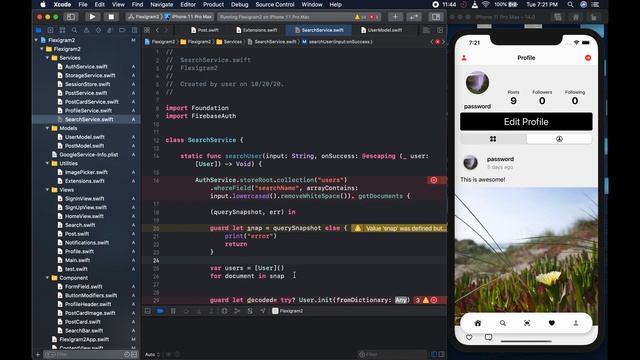The height and width of the screenshot is (360, 640).
Task: Collapse the Component folder
Action: [48, 278]
